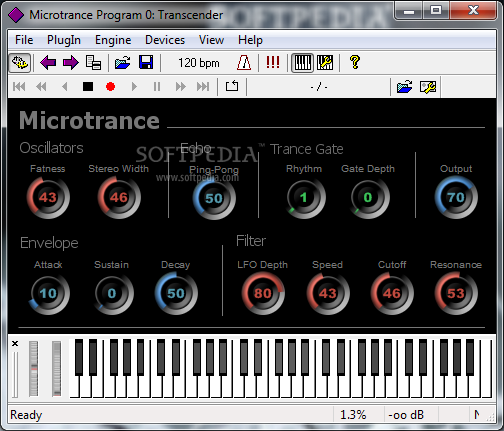Click the Attack knob showing 10
Image resolution: width=504 pixels, height=431 pixels.
tap(48, 294)
